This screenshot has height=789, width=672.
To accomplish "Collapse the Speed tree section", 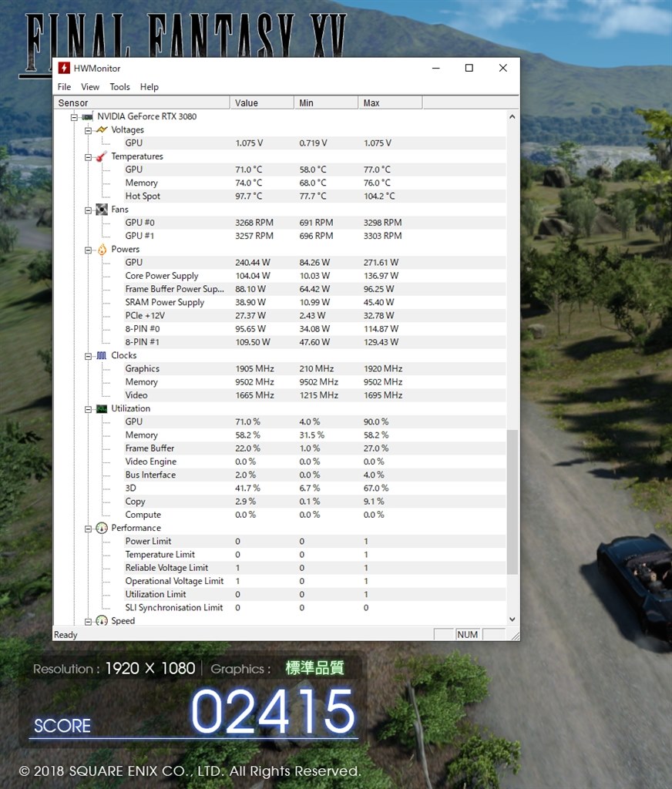I will click(x=88, y=622).
